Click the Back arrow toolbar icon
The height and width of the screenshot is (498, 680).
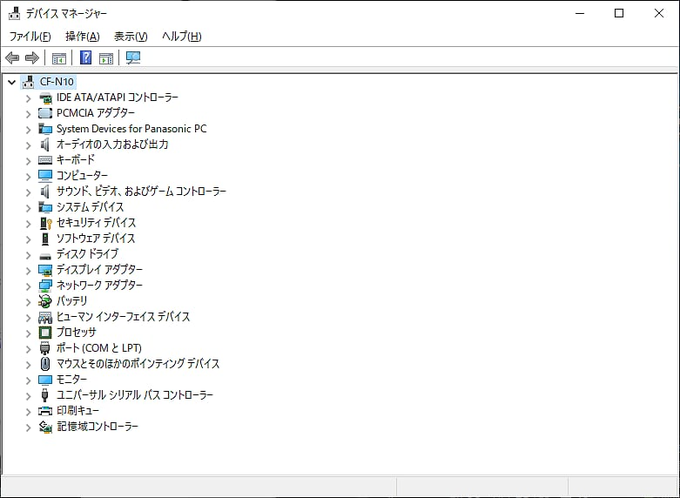(x=12, y=58)
